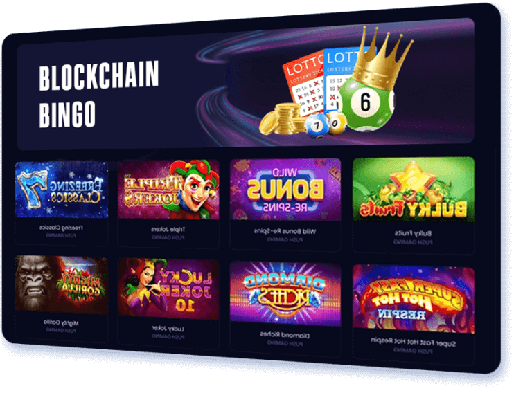The width and height of the screenshot is (532, 402).
Task: Click the Bulky Fruits title text
Action: [414, 233]
